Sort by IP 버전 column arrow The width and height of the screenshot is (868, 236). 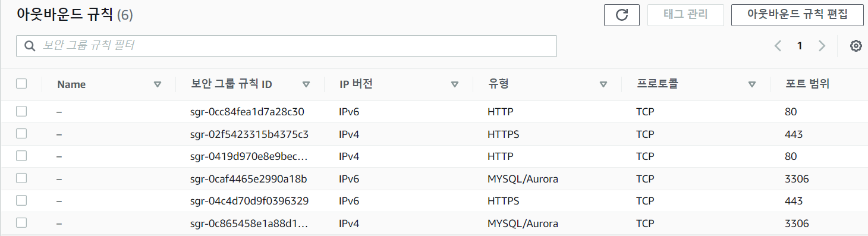click(455, 84)
